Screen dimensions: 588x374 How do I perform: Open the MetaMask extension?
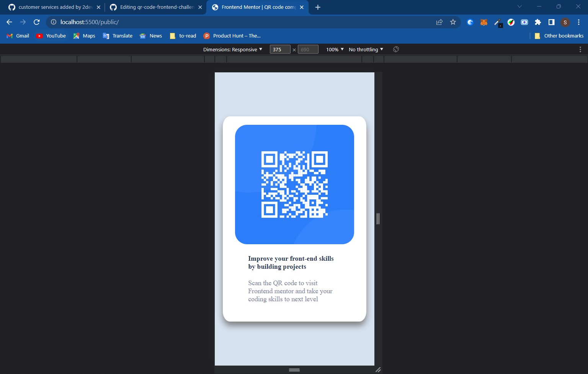(483, 22)
